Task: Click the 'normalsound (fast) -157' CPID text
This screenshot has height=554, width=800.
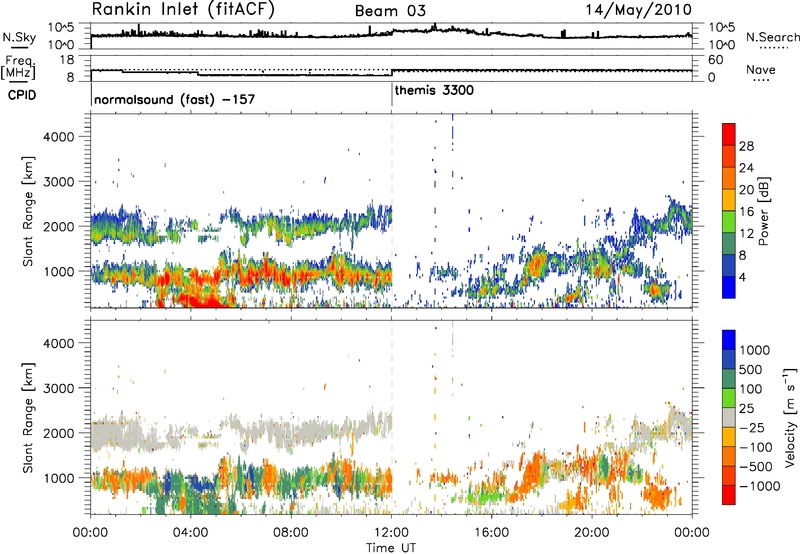Action: [174, 99]
